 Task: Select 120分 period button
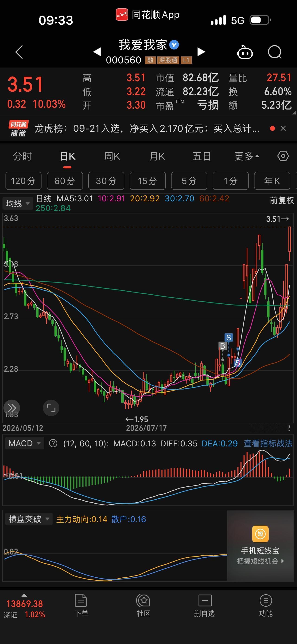[23, 181]
